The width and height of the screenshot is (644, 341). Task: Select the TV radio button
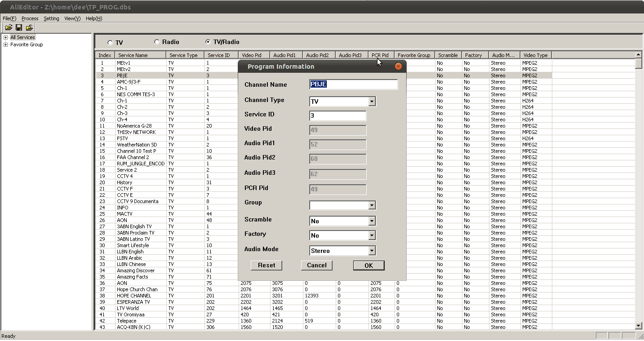(x=110, y=43)
